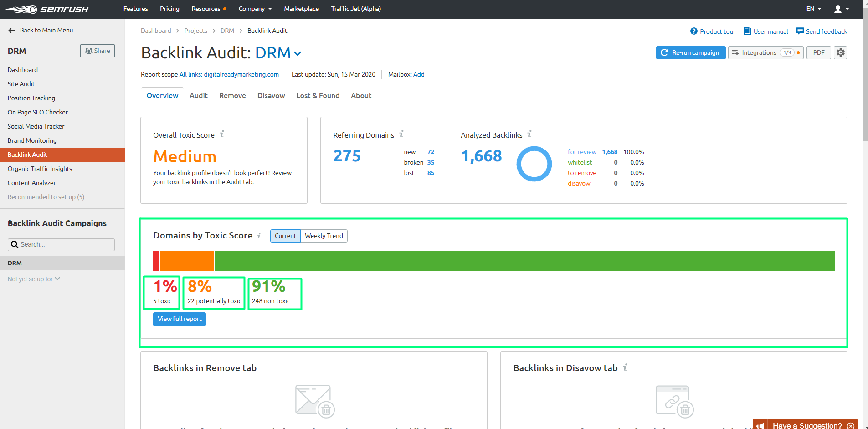Click the Semrush logo

[46, 9]
